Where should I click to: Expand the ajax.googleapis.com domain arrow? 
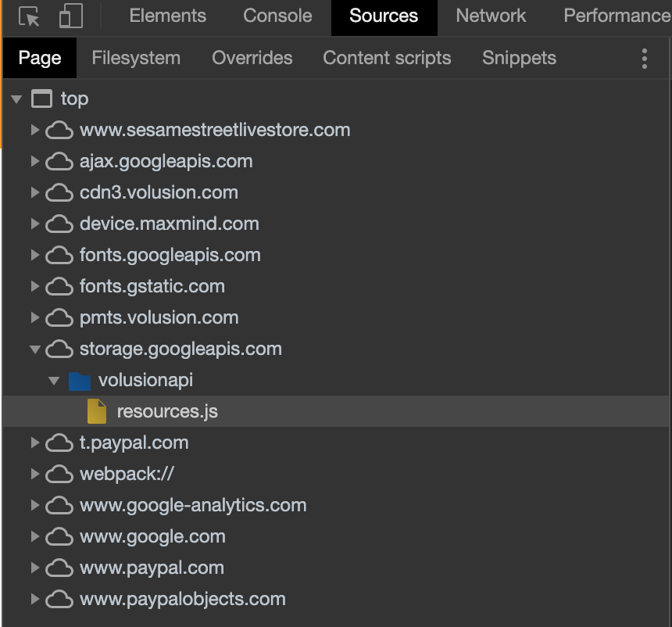pyautogui.click(x=35, y=161)
